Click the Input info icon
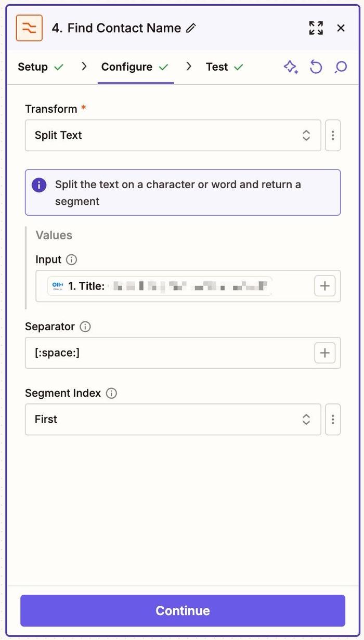 click(72, 259)
